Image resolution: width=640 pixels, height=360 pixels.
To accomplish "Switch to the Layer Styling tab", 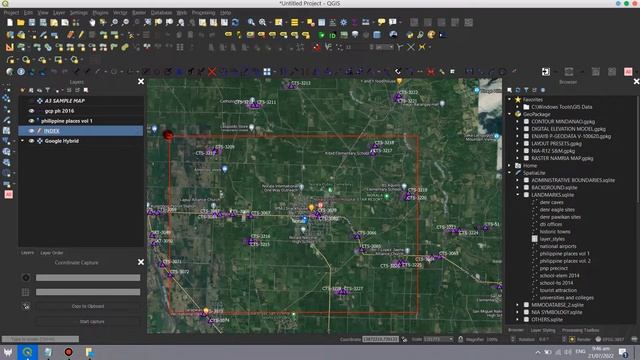I will (x=543, y=330).
